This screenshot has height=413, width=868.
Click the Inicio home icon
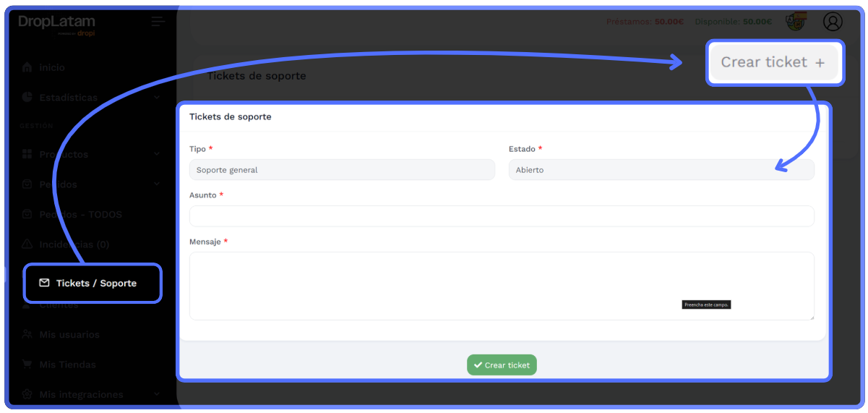(27, 67)
